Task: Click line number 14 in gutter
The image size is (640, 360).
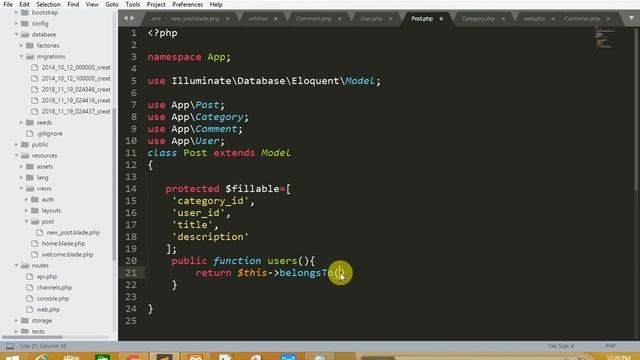Action: click(x=131, y=189)
